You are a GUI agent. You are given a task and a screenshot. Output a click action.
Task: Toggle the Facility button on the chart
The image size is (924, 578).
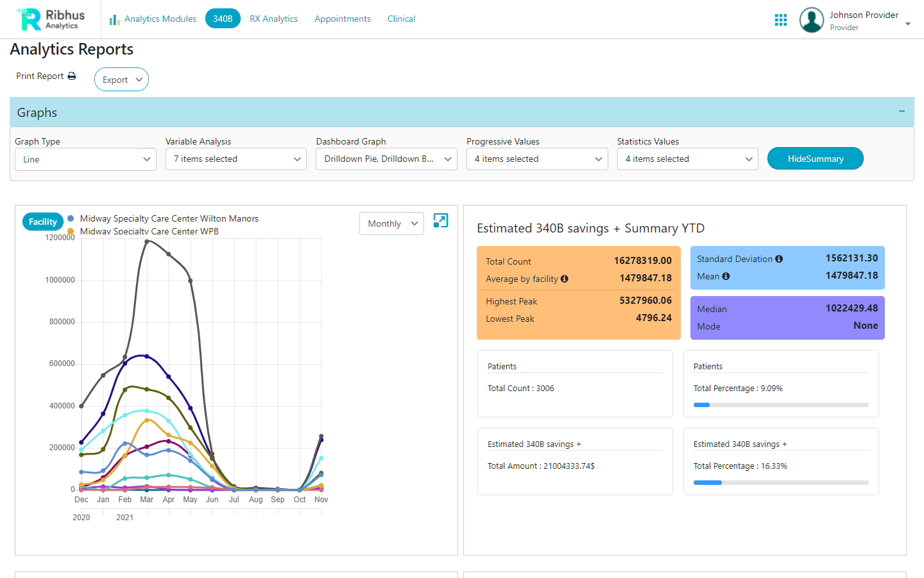point(42,221)
